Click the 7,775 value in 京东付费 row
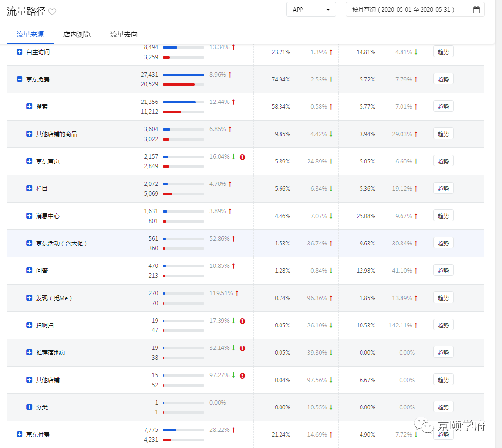Screen dimensions: 502x448 tap(151, 430)
